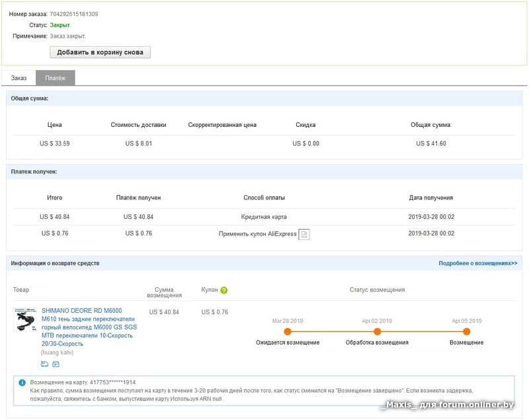Open the coupon document icon beside AliExpress coupon
The width and height of the screenshot is (529, 420).
(x=304, y=234)
